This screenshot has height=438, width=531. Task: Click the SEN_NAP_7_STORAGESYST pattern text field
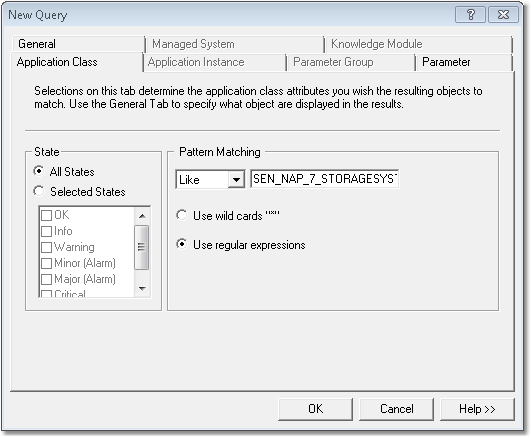tap(324, 179)
